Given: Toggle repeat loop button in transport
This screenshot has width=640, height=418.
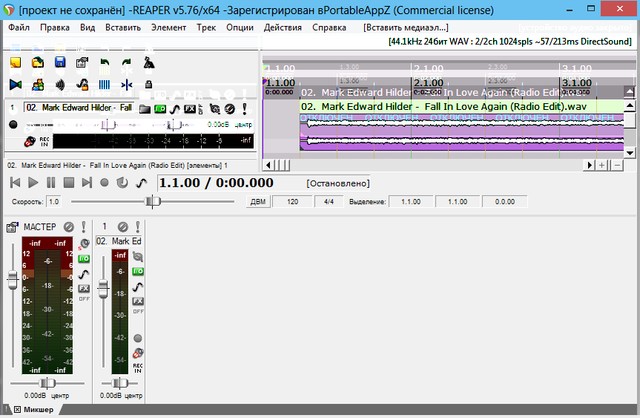Looking at the screenshot, I should [122, 182].
